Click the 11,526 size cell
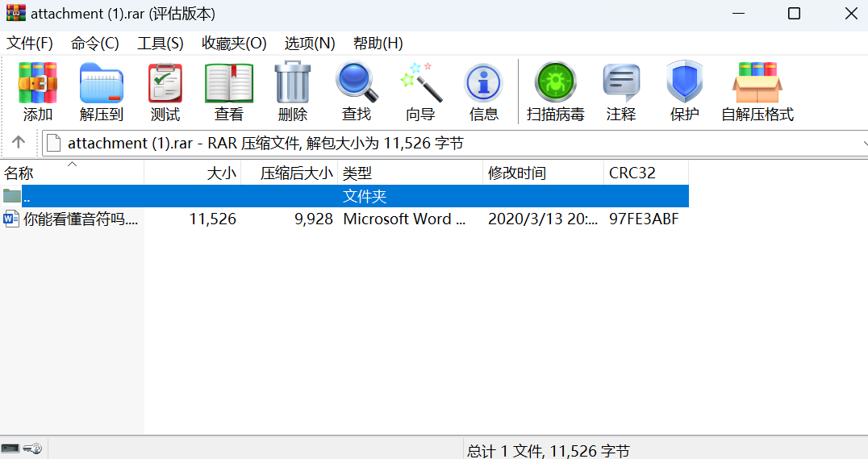Screen dimensions: 868x459 pyautogui.click(x=213, y=219)
